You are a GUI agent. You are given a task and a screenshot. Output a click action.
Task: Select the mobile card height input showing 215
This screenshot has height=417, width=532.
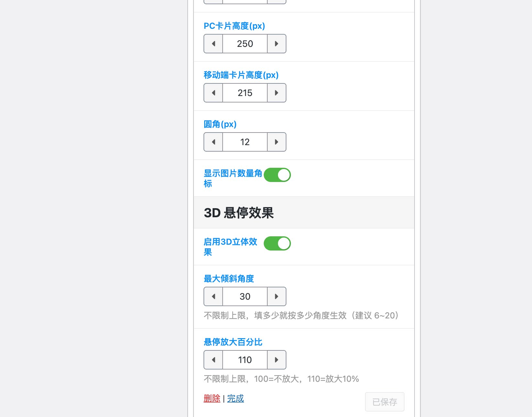click(x=245, y=93)
